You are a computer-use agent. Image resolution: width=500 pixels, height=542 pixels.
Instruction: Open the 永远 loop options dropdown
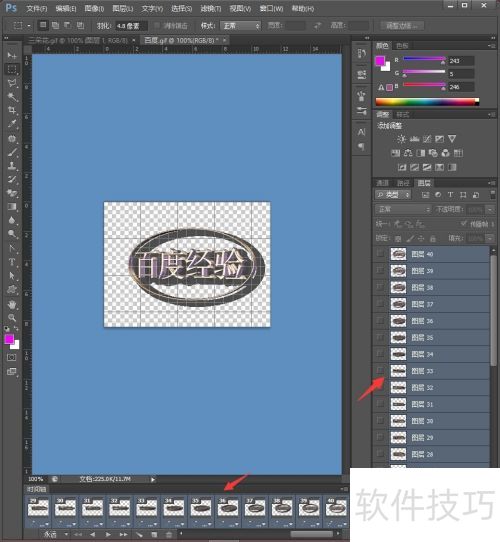tap(55, 534)
